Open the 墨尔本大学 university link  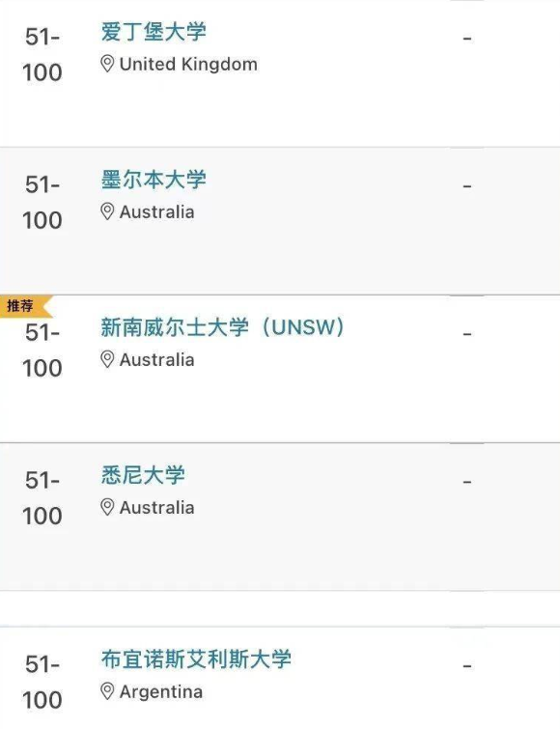pos(154,180)
